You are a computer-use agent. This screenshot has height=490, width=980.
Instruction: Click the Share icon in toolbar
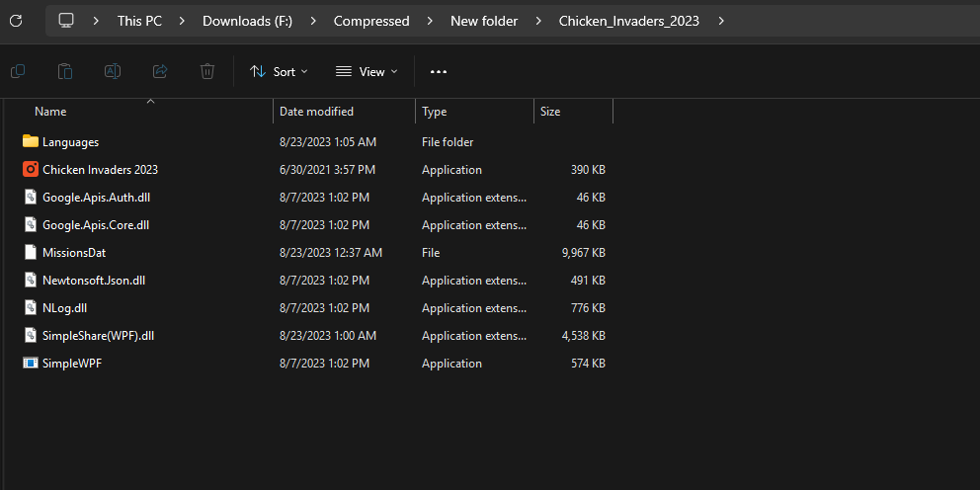coord(160,71)
